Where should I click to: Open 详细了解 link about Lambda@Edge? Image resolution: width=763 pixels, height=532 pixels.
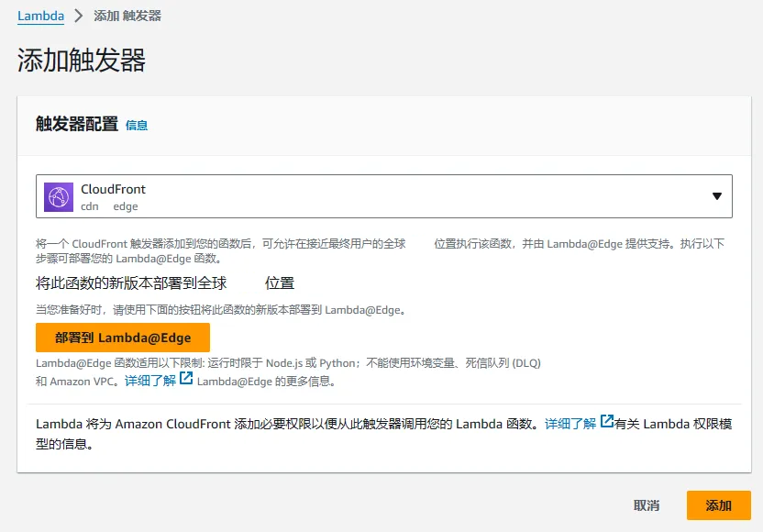point(149,381)
